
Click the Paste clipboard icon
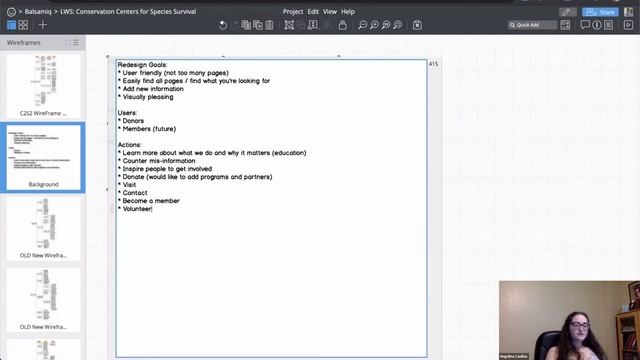click(269, 25)
